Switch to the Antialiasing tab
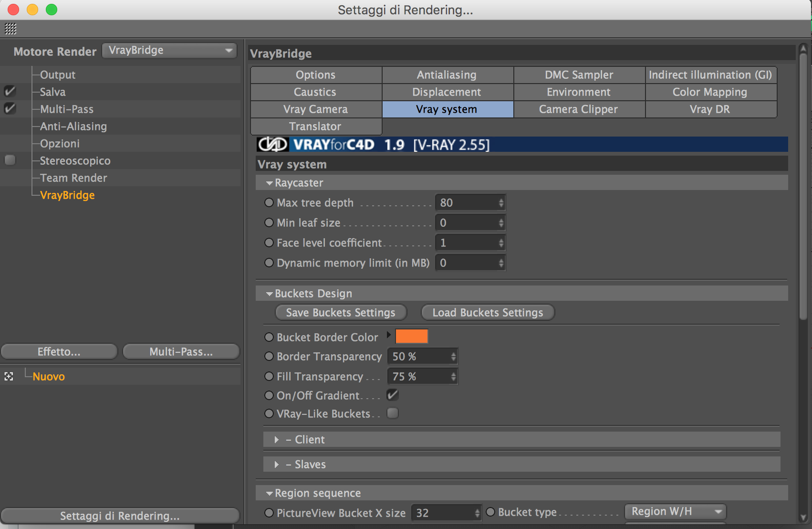812x529 pixels. click(448, 75)
